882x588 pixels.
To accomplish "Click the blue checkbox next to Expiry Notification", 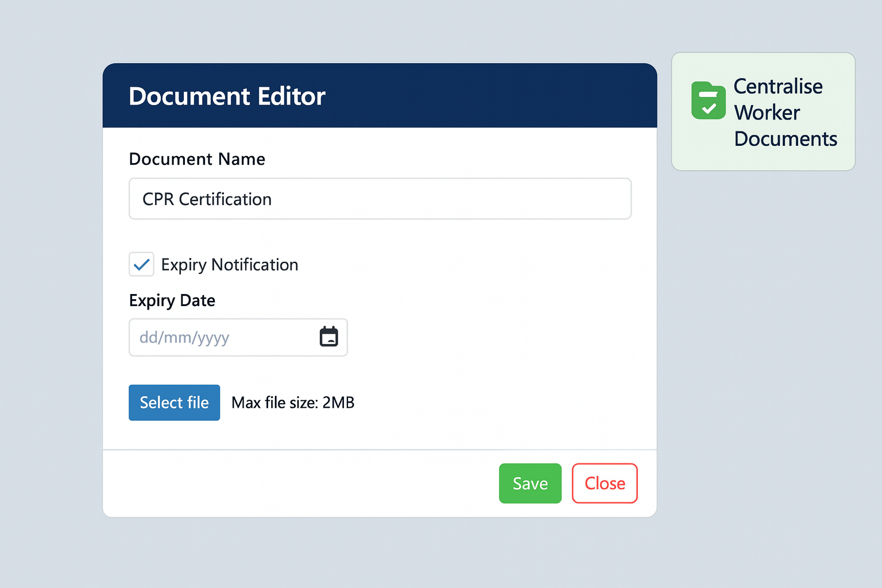I will click(x=141, y=264).
